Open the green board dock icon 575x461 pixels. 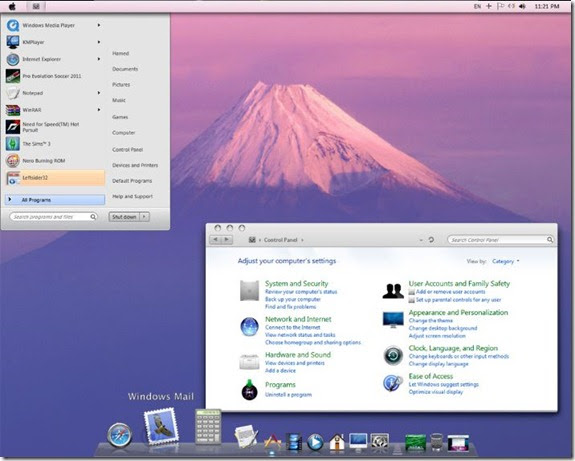point(415,442)
